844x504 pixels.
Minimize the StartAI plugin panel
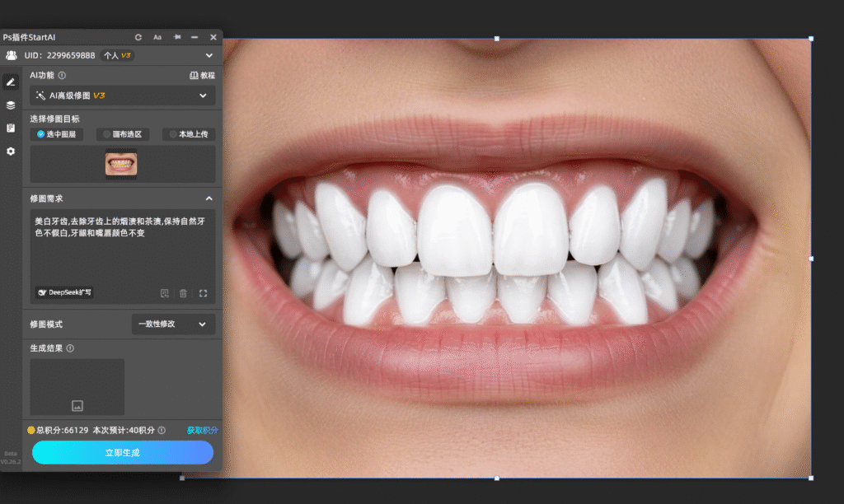point(195,37)
